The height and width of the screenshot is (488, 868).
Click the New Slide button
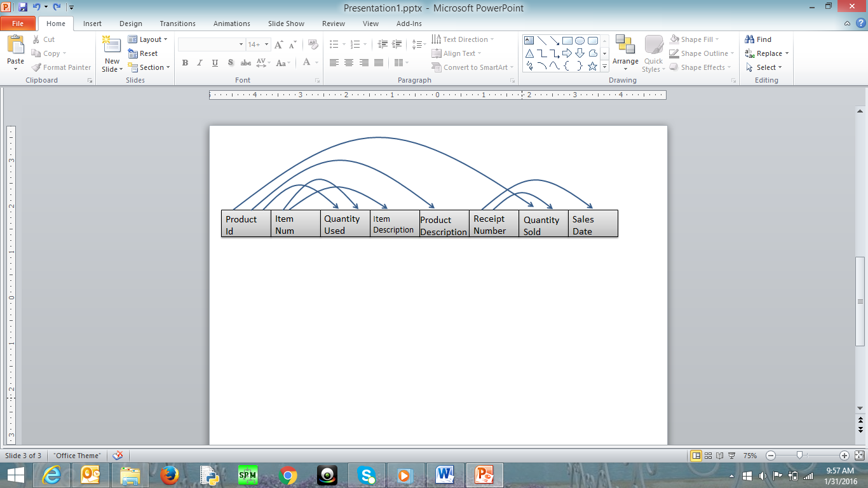coord(112,53)
